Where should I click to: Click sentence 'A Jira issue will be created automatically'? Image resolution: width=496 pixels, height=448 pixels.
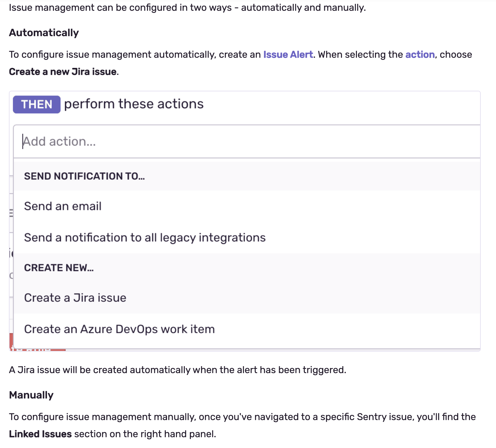tap(178, 370)
